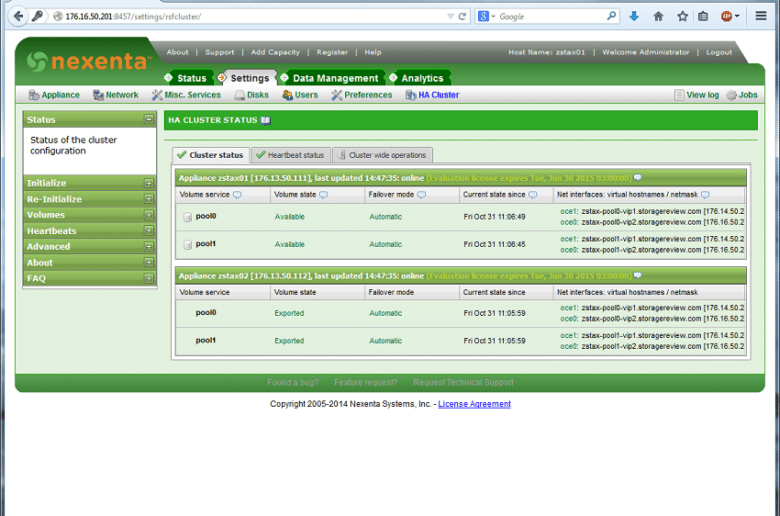The width and height of the screenshot is (780, 516).
Task: Click the Current state since help bubble icon
Action: click(533, 195)
